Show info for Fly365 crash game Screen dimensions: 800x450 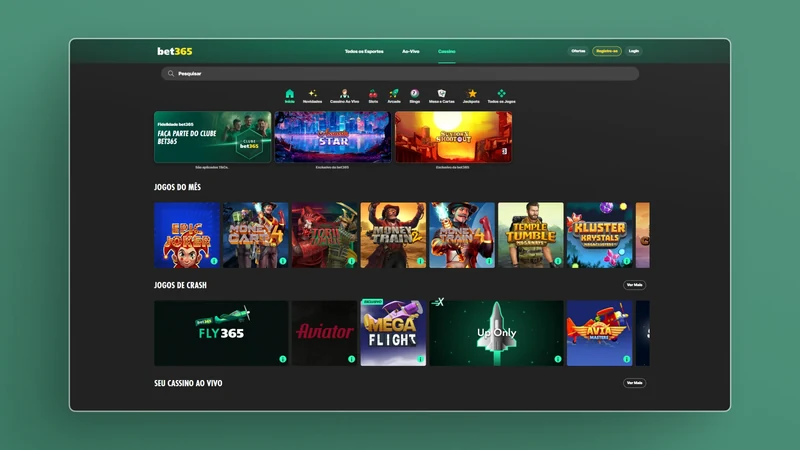(283, 359)
